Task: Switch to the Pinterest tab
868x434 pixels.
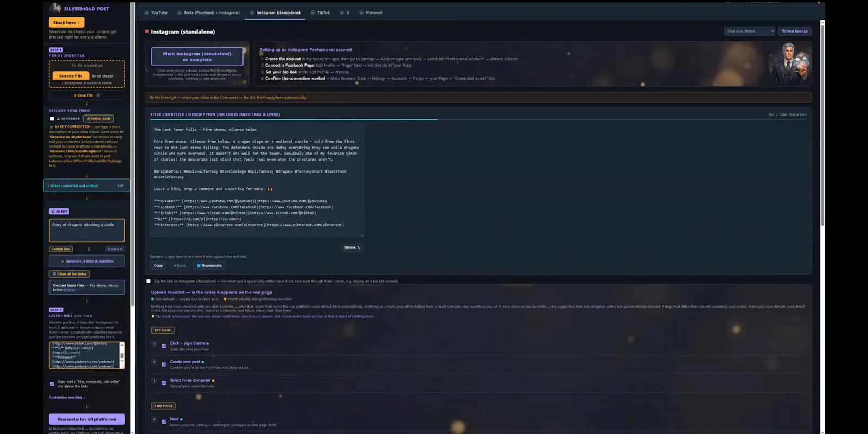Action: click(x=371, y=12)
